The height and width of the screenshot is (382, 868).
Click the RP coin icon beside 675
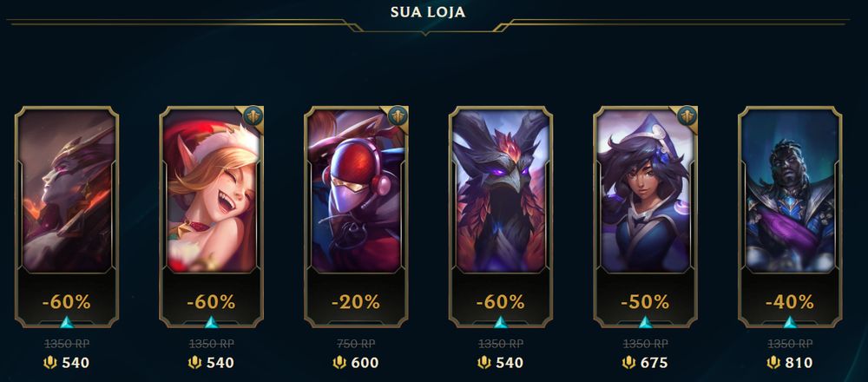628,363
